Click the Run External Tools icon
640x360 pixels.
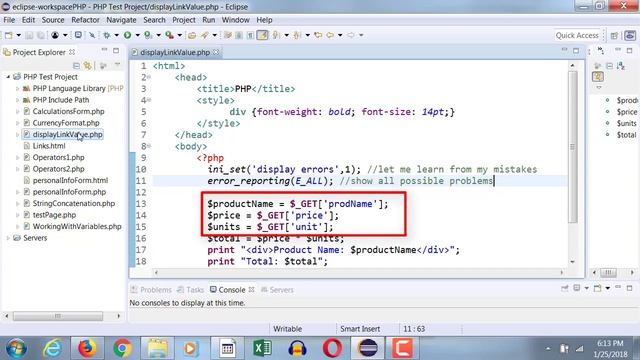169,36
